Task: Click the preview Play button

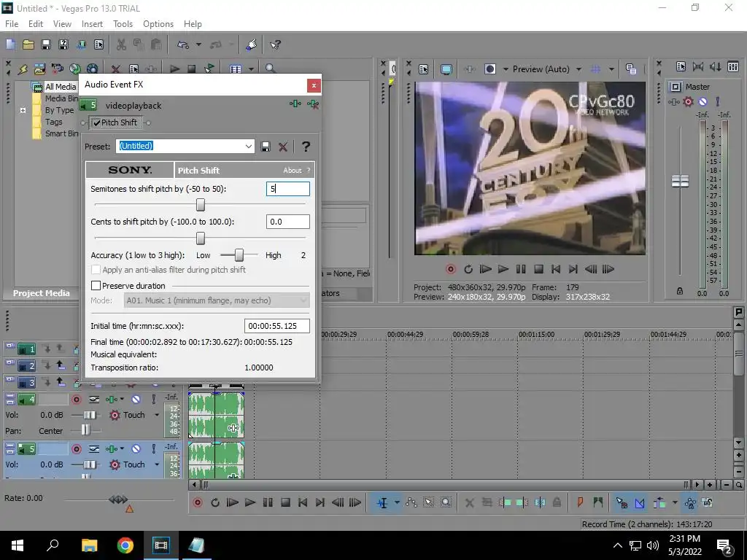Action: click(x=503, y=270)
